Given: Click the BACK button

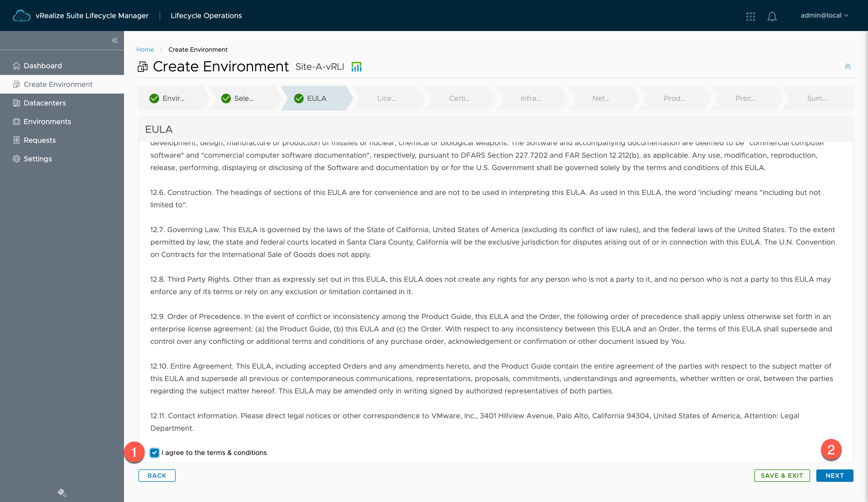Looking at the screenshot, I should [x=157, y=475].
